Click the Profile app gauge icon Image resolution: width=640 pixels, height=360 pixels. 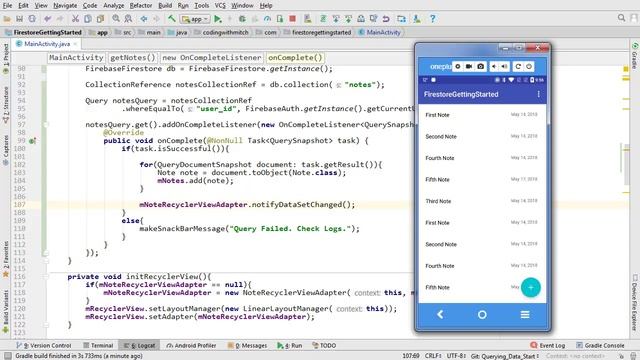click(x=267, y=19)
